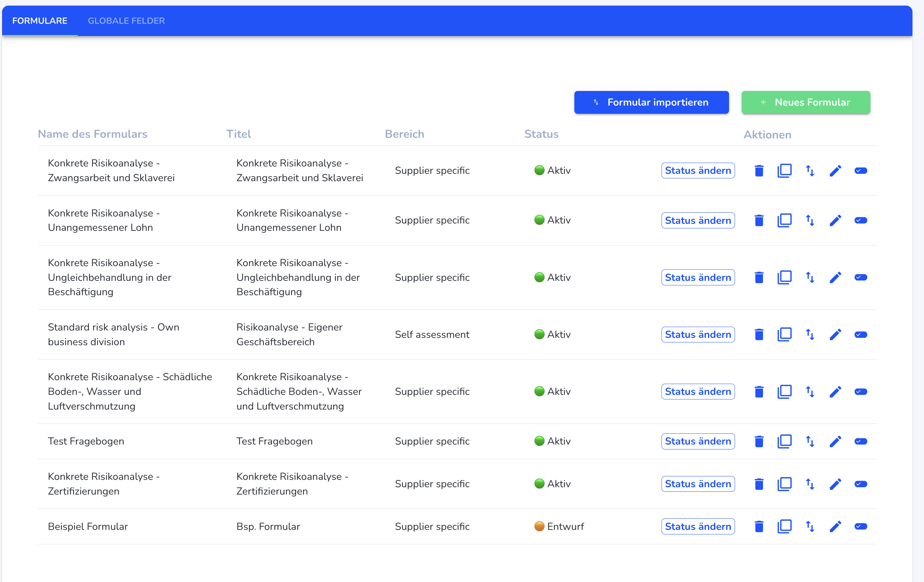
Task: Toggle checkmark pill for Standard risk analysis
Action: tap(861, 334)
